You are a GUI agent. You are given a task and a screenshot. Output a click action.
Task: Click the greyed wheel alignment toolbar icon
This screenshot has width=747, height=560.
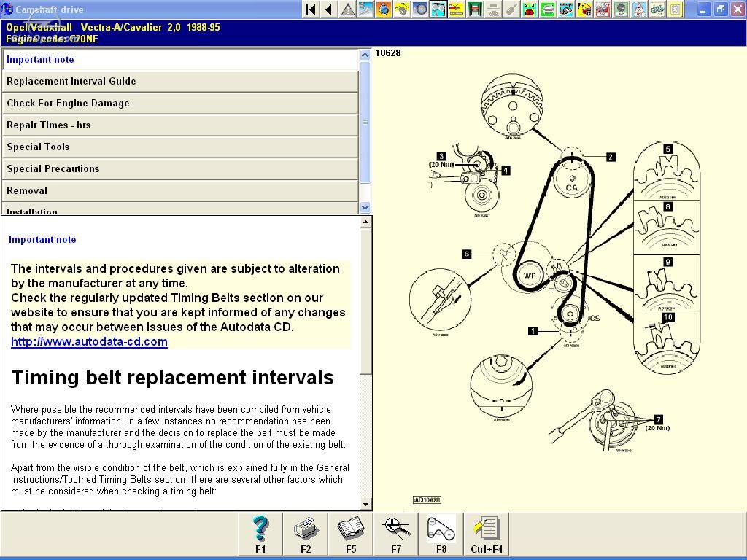point(493,9)
